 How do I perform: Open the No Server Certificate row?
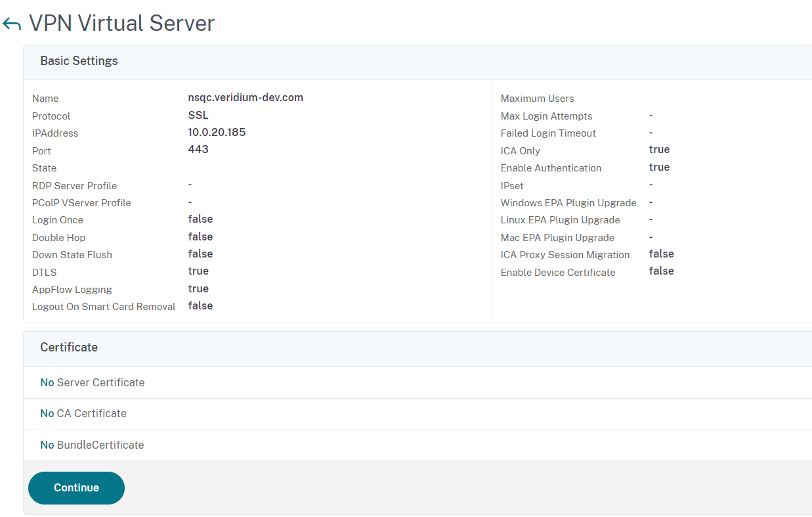[x=93, y=382]
